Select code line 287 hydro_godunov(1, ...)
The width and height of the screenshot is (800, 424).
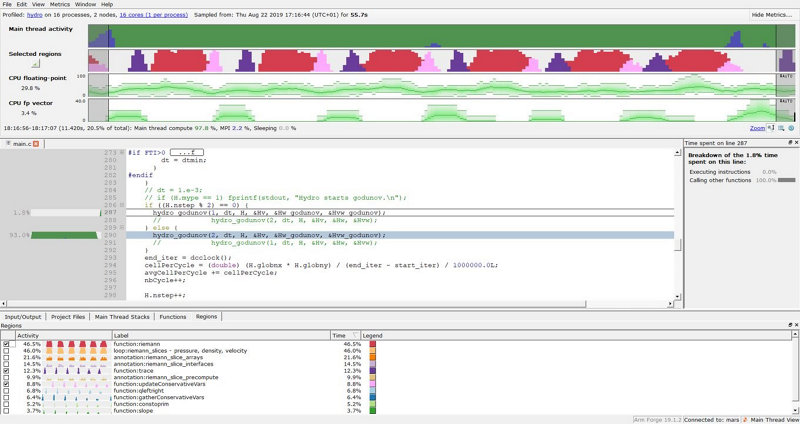point(400,213)
